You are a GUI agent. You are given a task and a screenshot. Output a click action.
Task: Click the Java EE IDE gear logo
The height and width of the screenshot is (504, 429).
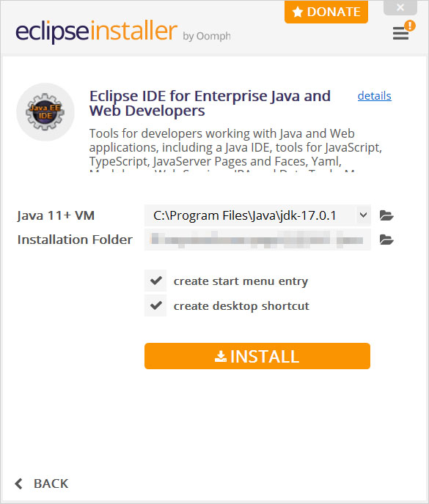pyautogui.click(x=45, y=112)
